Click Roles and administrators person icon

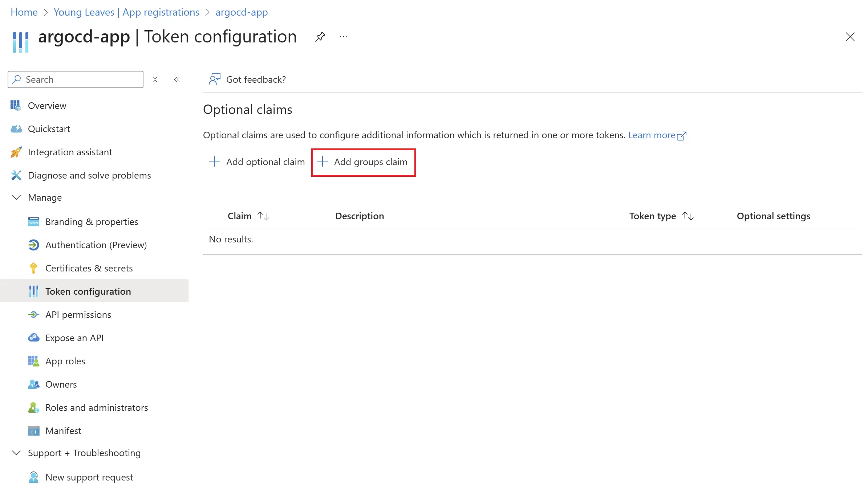click(x=33, y=408)
